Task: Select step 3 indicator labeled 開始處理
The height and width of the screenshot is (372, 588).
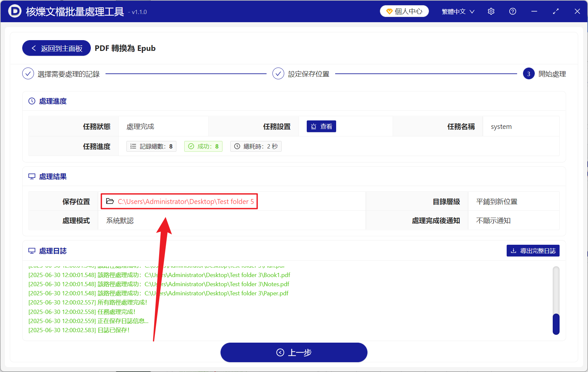Action: (529, 73)
